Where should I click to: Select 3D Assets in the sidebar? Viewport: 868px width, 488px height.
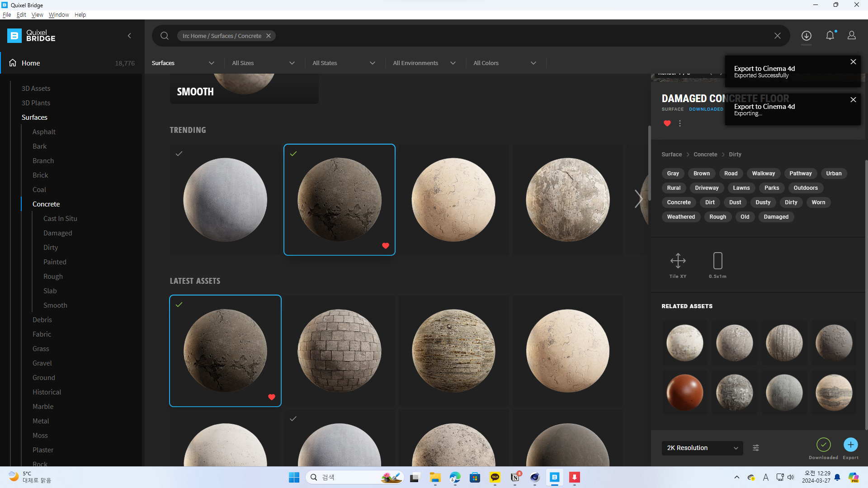36,89
